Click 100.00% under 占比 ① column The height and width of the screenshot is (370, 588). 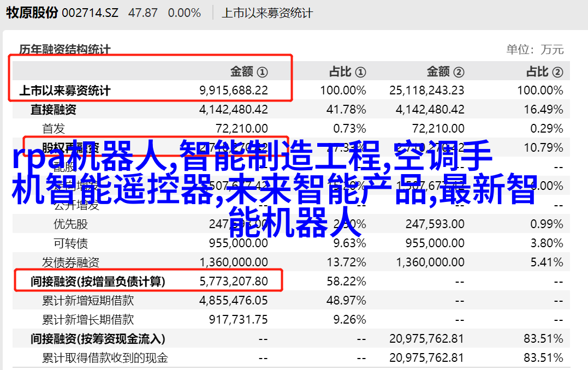343,91
